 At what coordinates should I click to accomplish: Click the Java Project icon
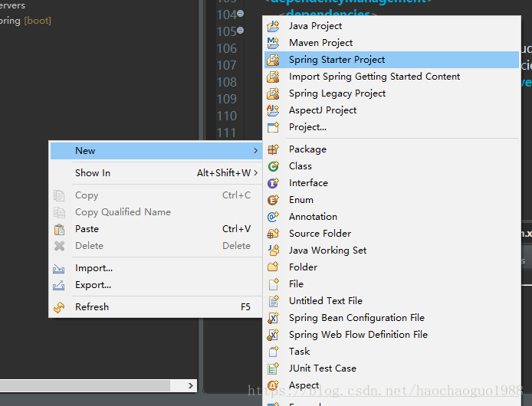[273, 26]
